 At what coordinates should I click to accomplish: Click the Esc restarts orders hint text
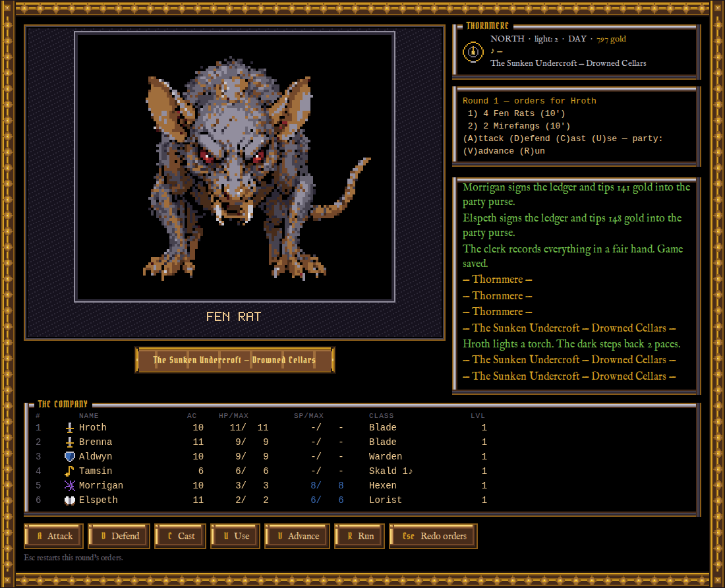[x=74, y=558]
